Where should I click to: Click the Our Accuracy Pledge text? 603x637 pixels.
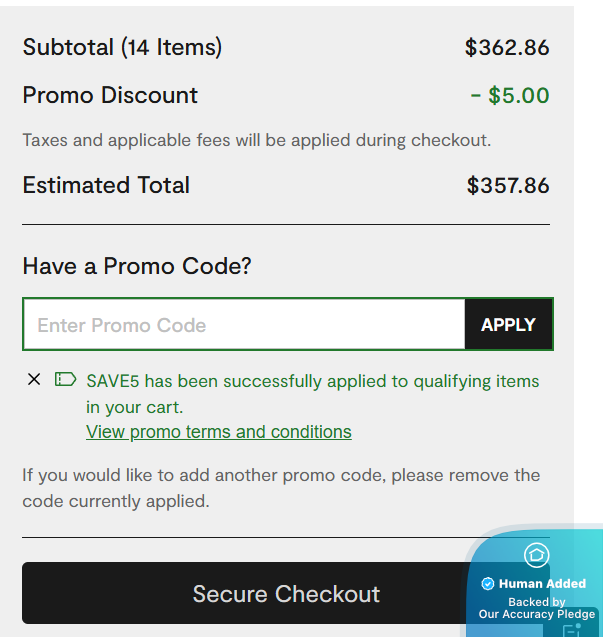click(537, 614)
